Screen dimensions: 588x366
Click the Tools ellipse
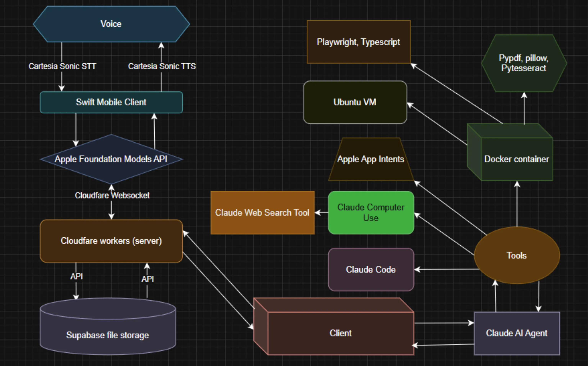click(x=517, y=255)
